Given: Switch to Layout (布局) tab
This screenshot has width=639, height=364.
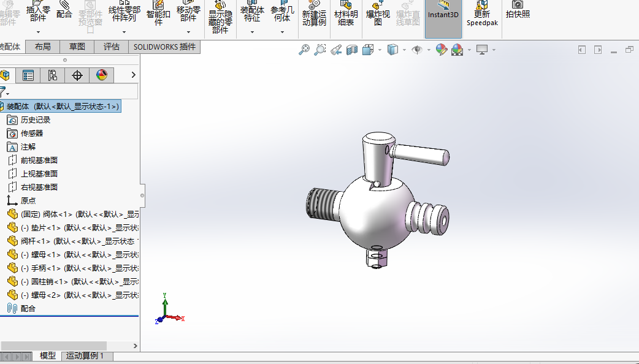Looking at the screenshot, I should coord(42,47).
